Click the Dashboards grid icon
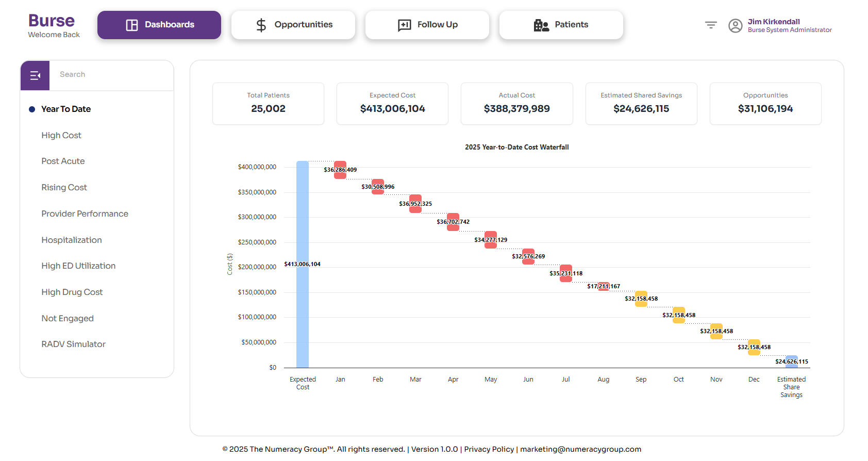Image resolution: width=868 pixels, height=461 pixels. [x=132, y=25]
